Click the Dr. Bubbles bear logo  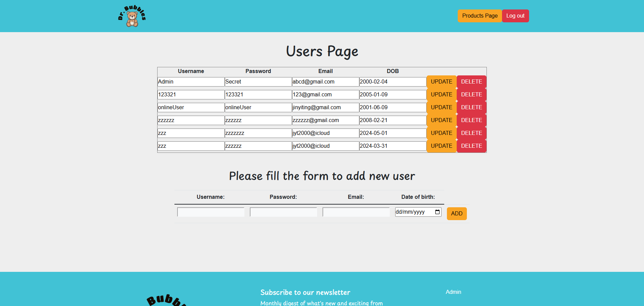132,16
